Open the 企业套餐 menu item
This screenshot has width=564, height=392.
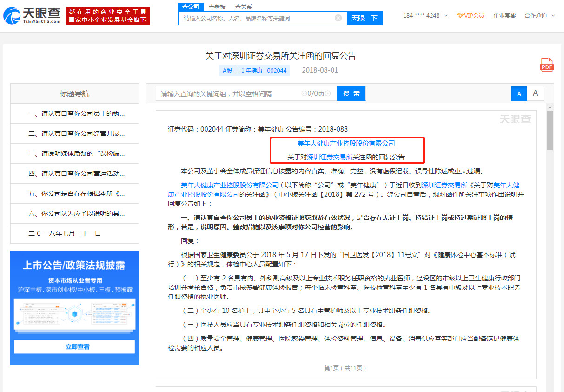(504, 16)
